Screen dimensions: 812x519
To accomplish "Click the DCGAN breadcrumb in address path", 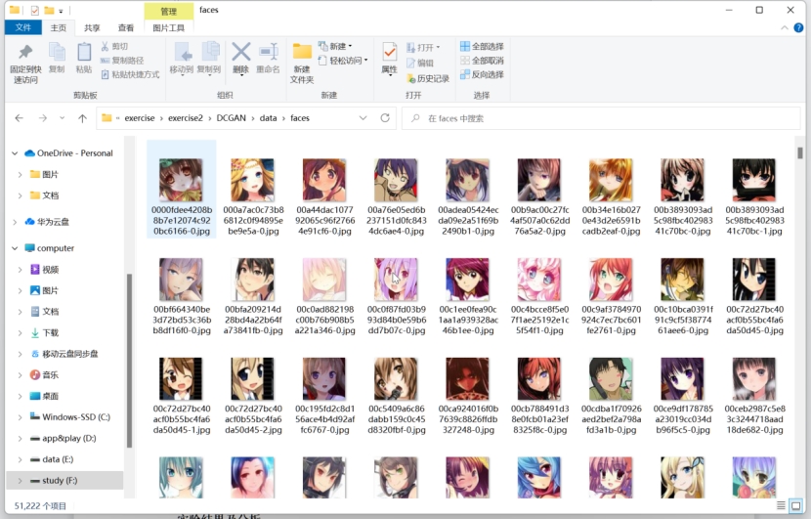I will tap(231, 118).
